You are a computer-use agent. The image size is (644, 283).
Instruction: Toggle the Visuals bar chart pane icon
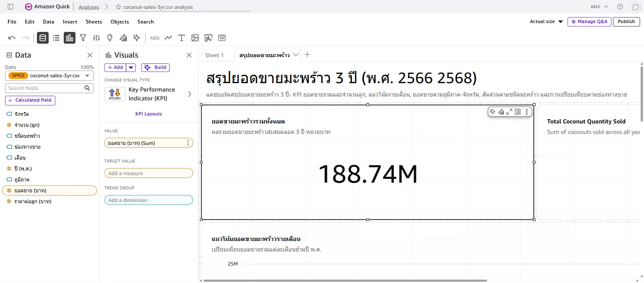point(70,38)
